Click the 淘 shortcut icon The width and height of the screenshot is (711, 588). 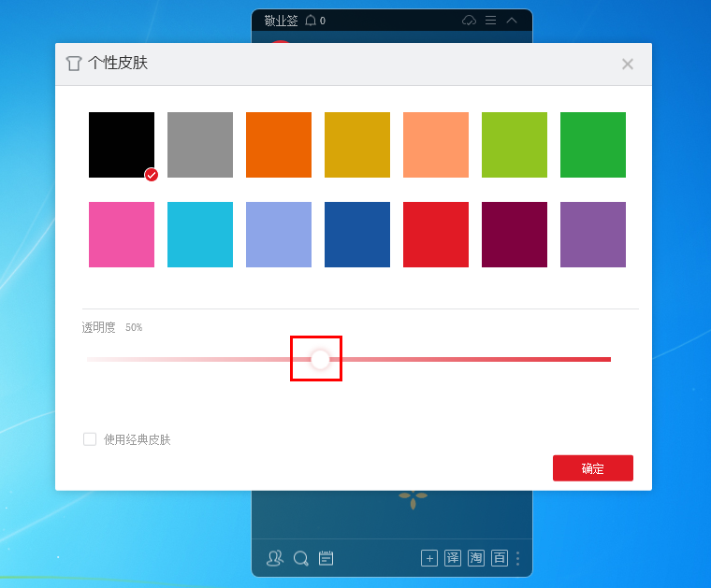click(476, 558)
